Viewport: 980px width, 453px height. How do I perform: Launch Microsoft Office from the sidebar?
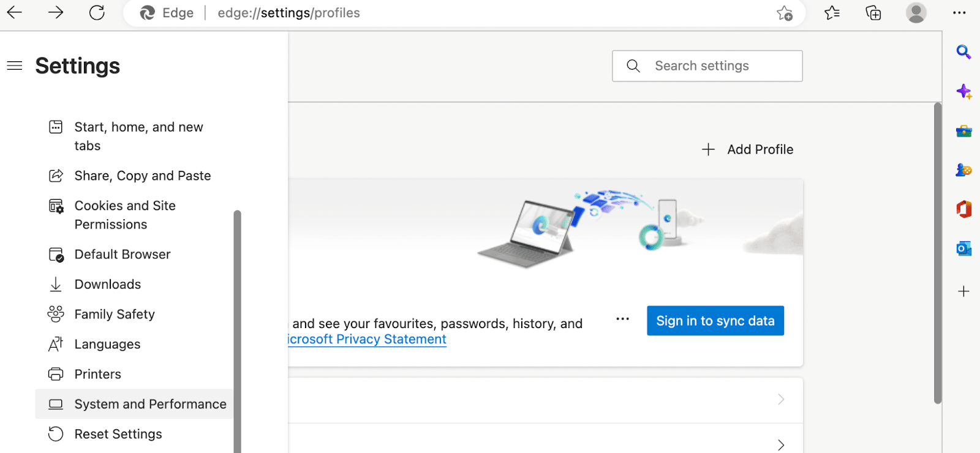[963, 209]
